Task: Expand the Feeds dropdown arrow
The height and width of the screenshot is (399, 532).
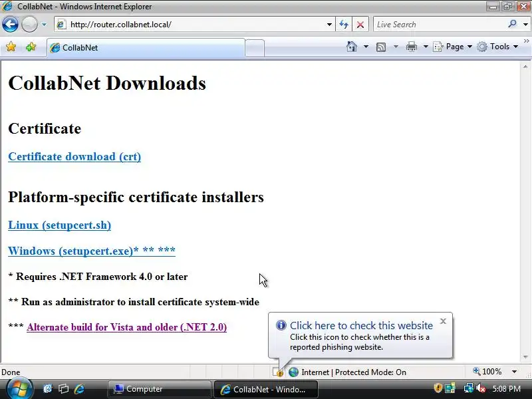Action: click(396, 47)
